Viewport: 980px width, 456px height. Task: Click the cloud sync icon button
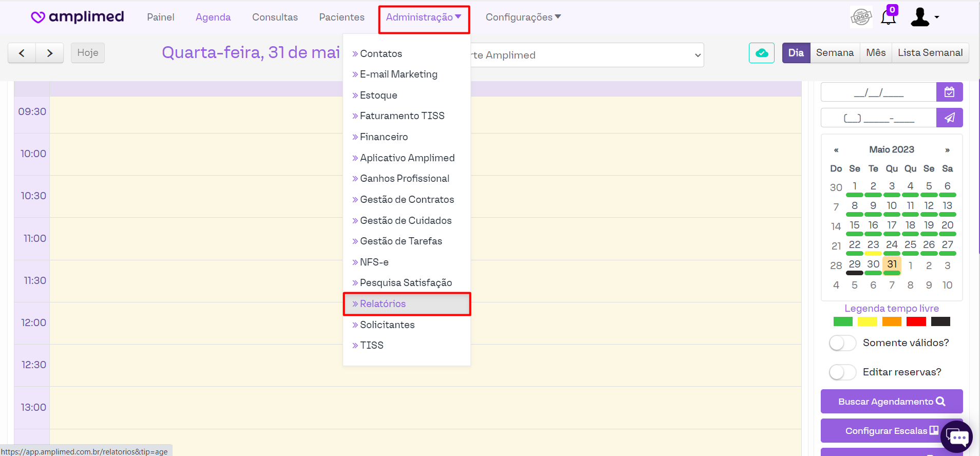coord(761,53)
